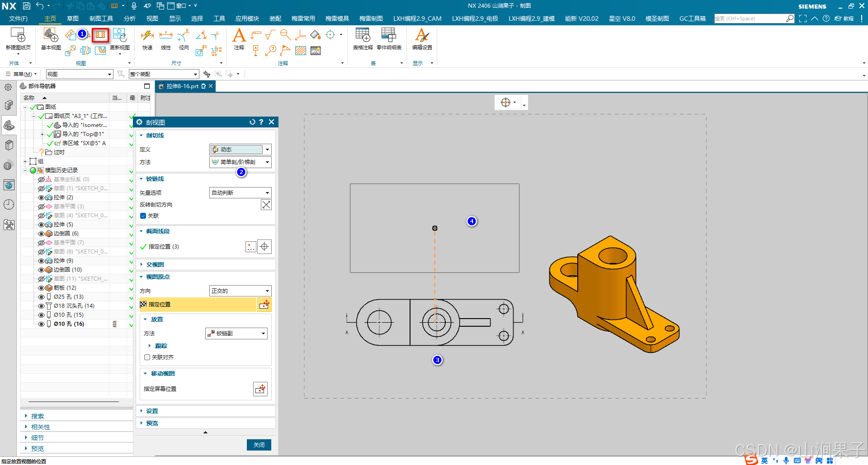Click the 指定位置 highlighted row
Viewport: 868px width, 465px height.
pyautogui.click(x=198, y=305)
